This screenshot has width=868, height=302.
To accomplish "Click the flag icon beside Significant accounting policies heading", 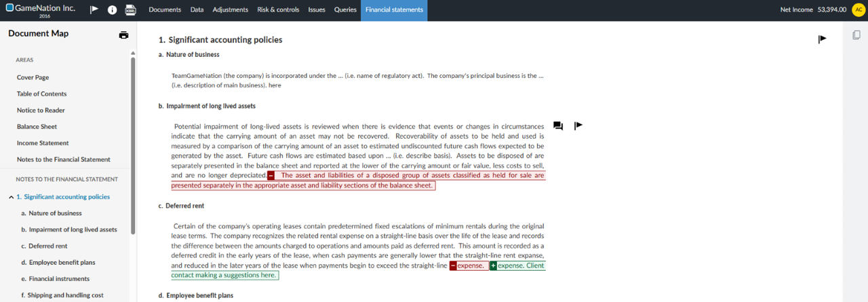I will point(822,39).
